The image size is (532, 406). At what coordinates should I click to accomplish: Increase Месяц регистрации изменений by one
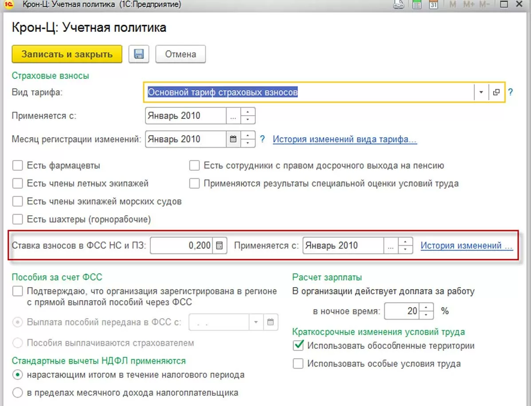pyautogui.click(x=248, y=135)
